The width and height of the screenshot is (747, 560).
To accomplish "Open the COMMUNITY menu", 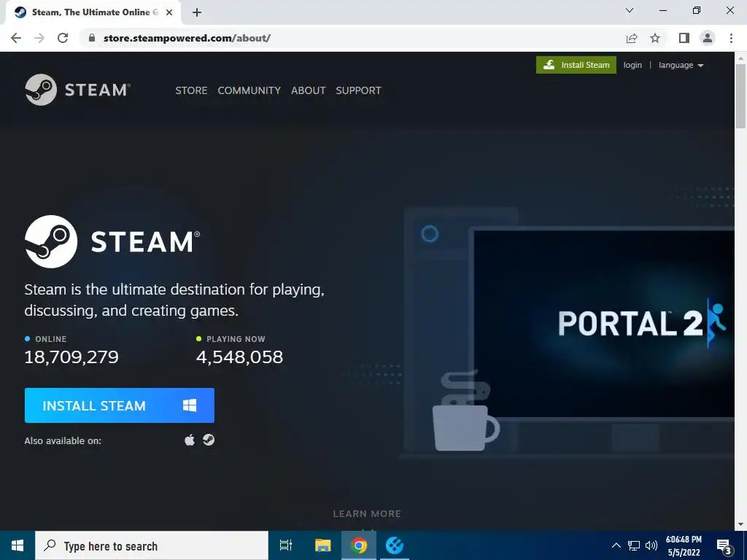I will pos(249,90).
